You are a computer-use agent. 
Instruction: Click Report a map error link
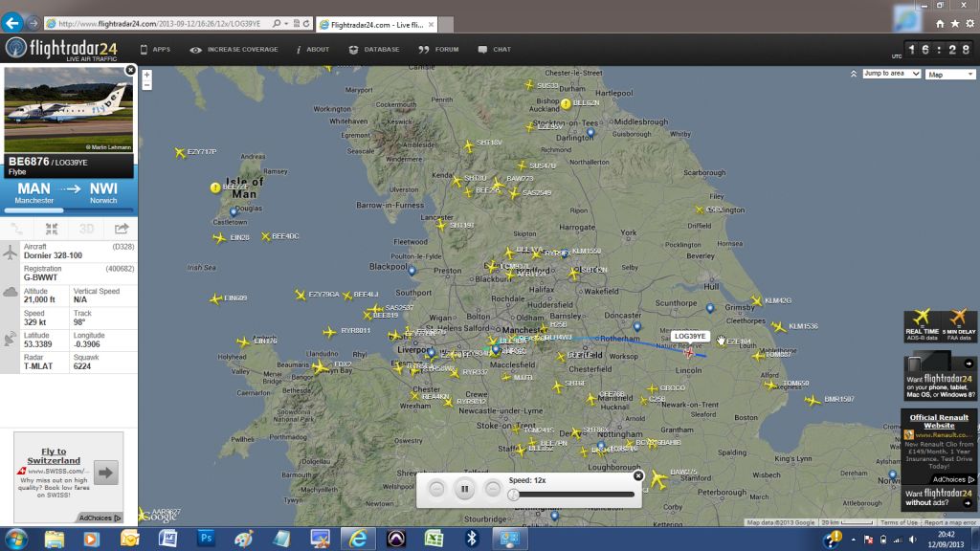point(949,522)
